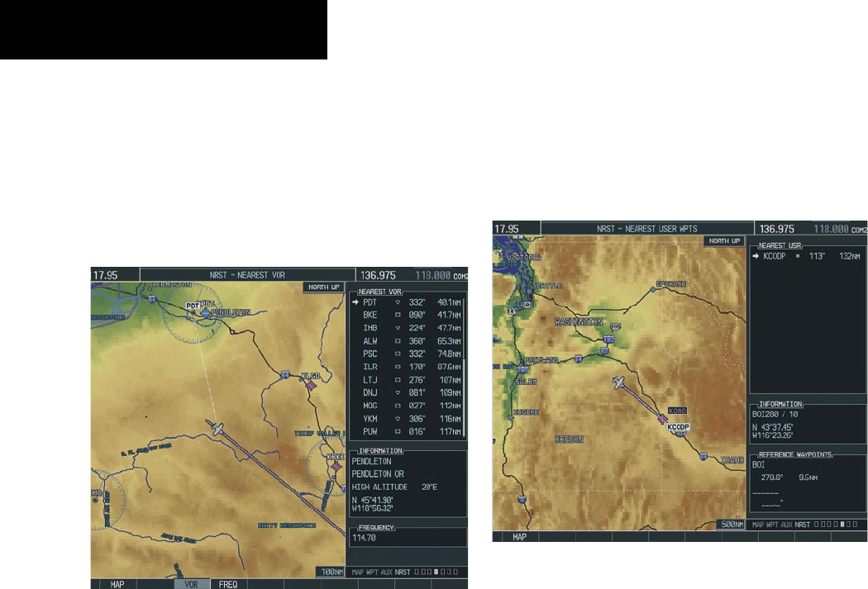Click the KCODP user waypoint label on the map
This screenshot has width=868, height=589.
[x=678, y=427]
